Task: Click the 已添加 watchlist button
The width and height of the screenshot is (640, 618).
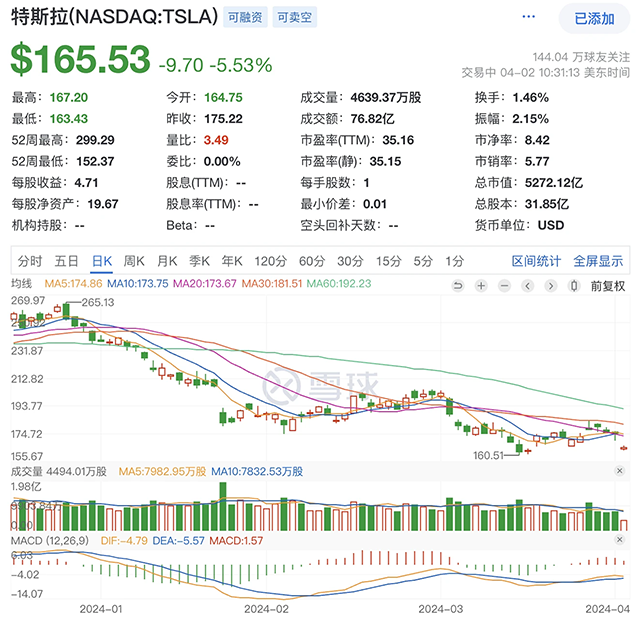Action: tap(594, 18)
